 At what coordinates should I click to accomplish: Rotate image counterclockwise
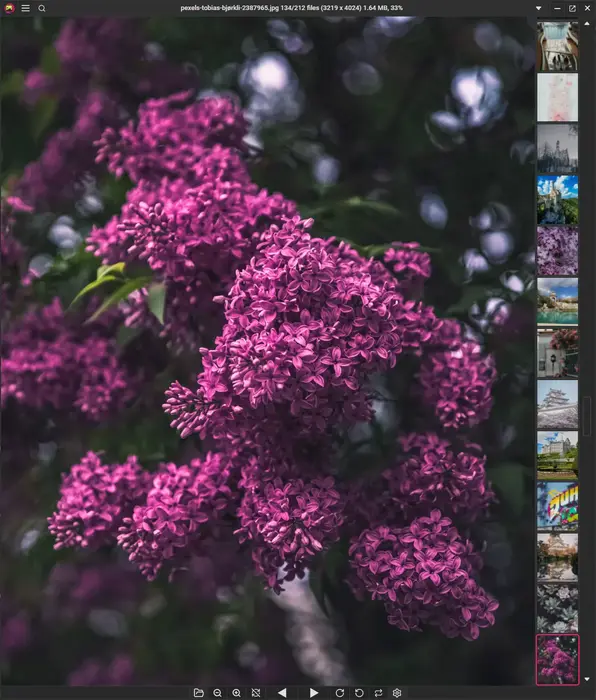click(359, 692)
